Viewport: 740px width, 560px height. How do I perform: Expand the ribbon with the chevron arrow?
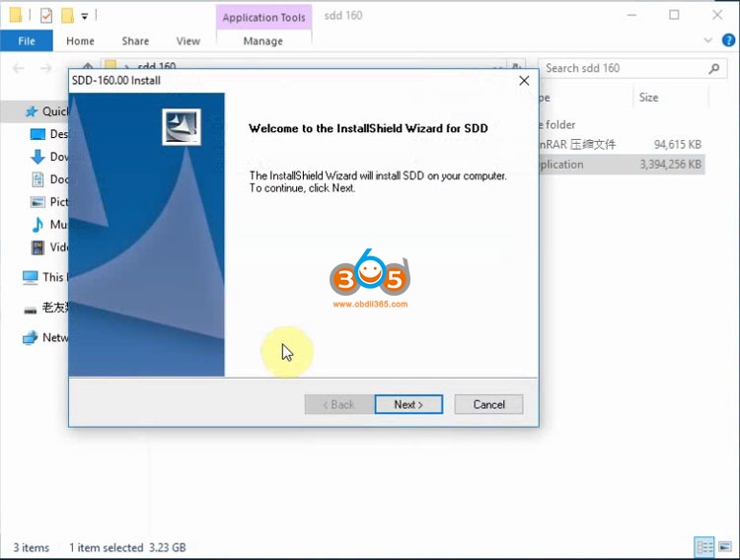point(707,40)
